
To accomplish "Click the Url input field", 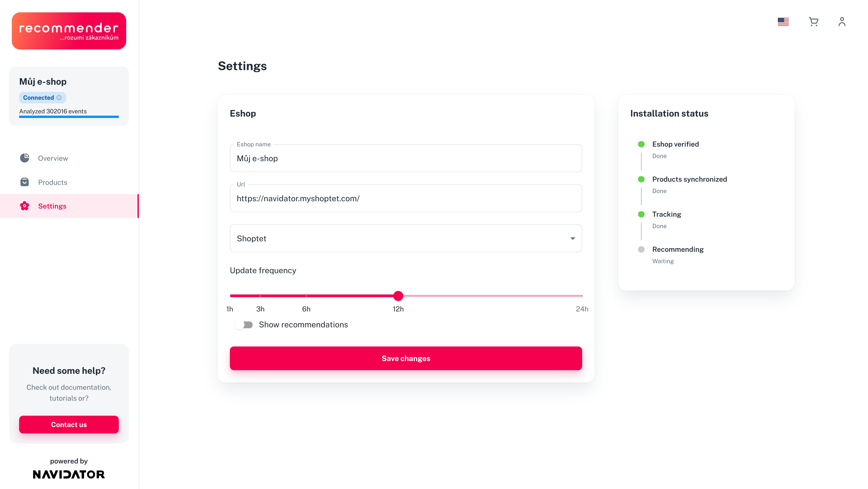I will (x=405, y=199).
